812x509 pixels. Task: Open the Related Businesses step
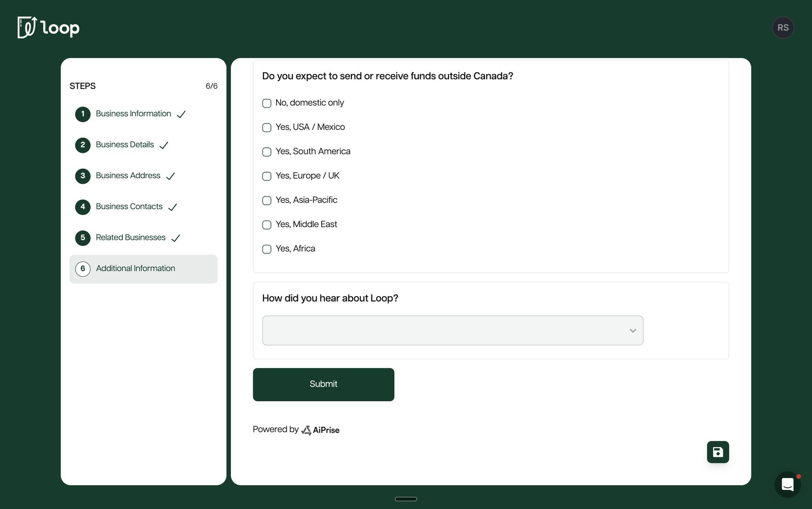pyautogui.click(x=130, y=238)
